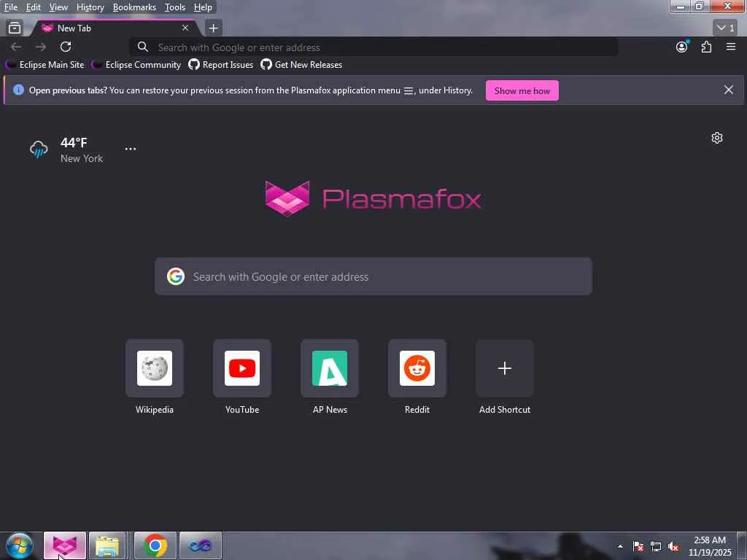Image resolution: width=747 pixels, height=560 pixels.
Task: Open the Plasmafox application hamburger menu
Action: pyautogui.click(x=731, y=47)
